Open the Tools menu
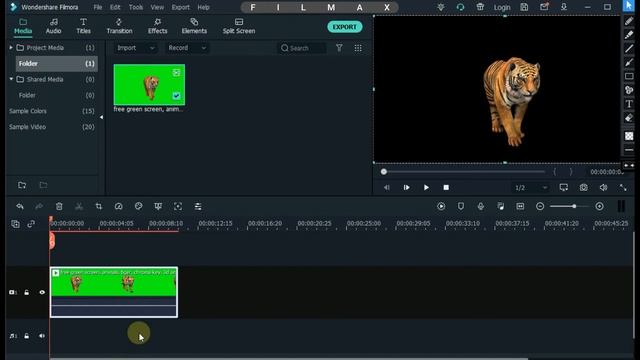This screenshot has height=360, width=640. pyautogui.click(x=136, y=7)
